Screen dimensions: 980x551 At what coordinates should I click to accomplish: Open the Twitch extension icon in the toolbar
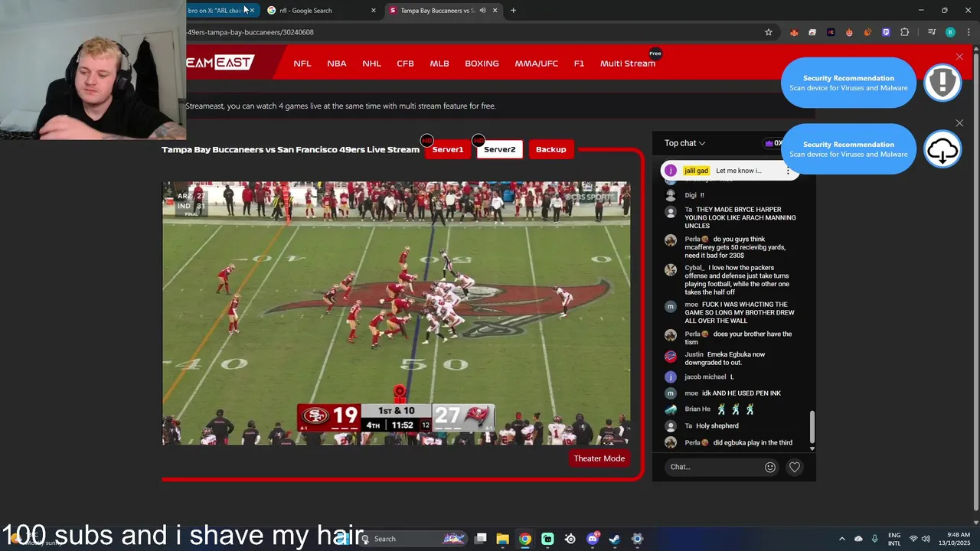coord(886,32)
